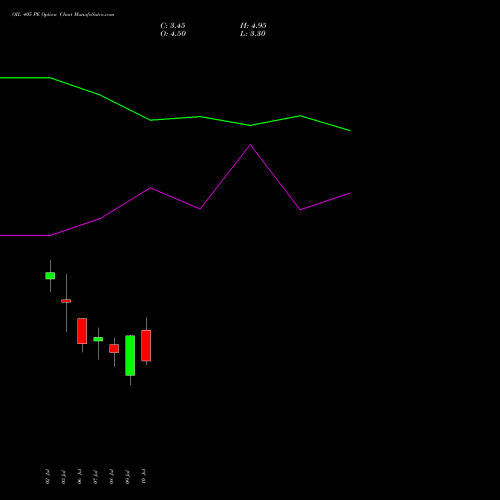Click the first small green candlestick
This screenshot has height=500, width=500.
pyautogui.click(x=50, y=276)
